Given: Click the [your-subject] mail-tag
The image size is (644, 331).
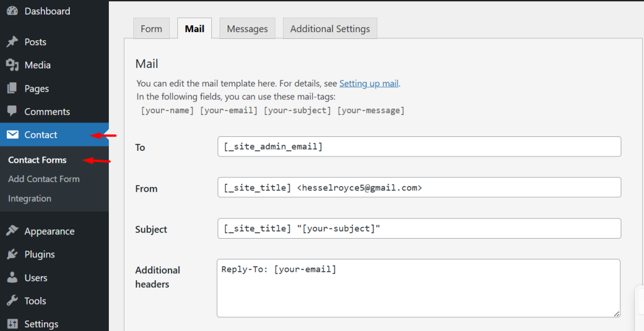Looking at the screenshot, I should coord(297,111).
